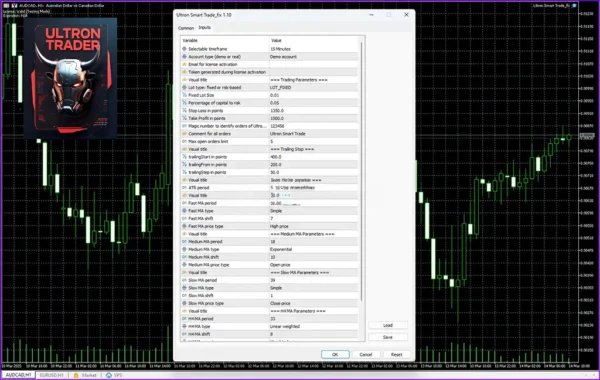Click the Linear weighted value cell
This screenshot has width=600, height=380.
314,326
